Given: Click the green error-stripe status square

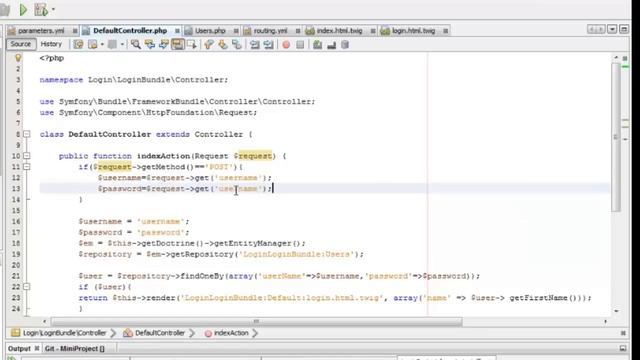Looking at the screenshot, I should 625,58.
